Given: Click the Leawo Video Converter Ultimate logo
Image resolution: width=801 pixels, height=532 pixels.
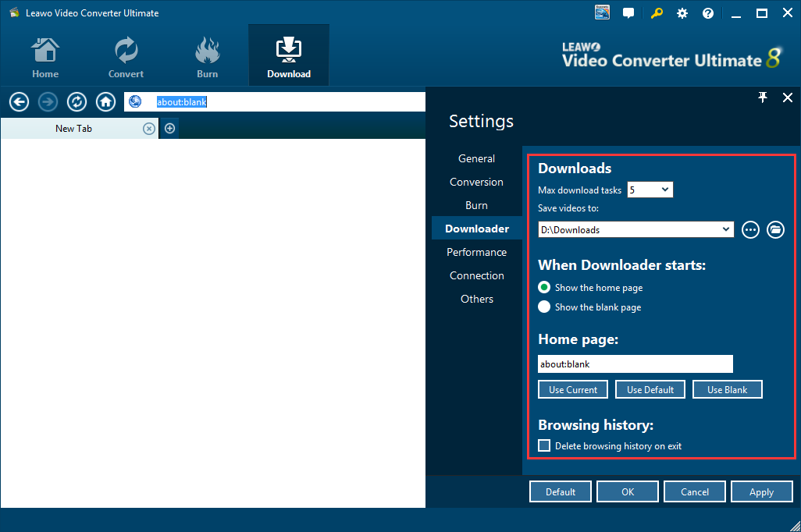Looking at the screenshot, I should 671,57.
